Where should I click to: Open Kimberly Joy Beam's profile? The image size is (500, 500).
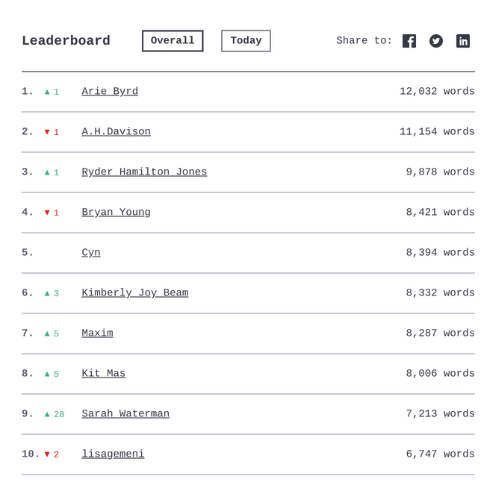(135, 293)
